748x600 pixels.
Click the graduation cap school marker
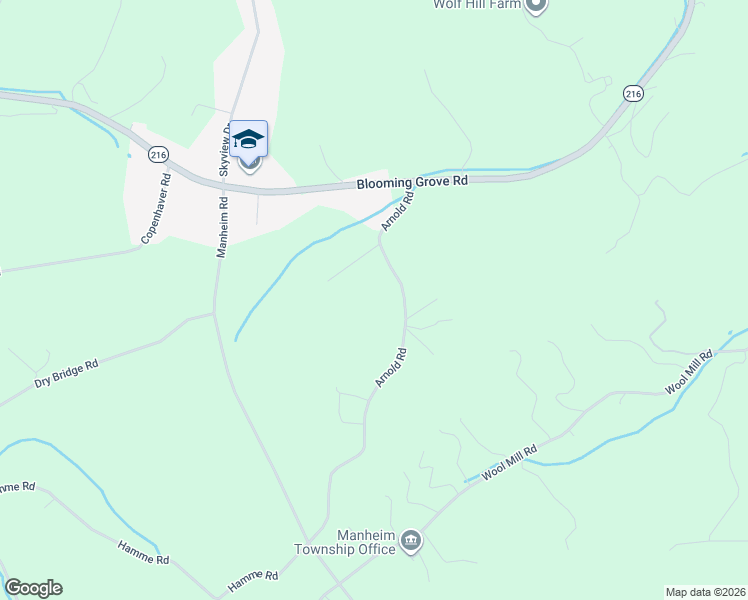click(x=249, y=139)
